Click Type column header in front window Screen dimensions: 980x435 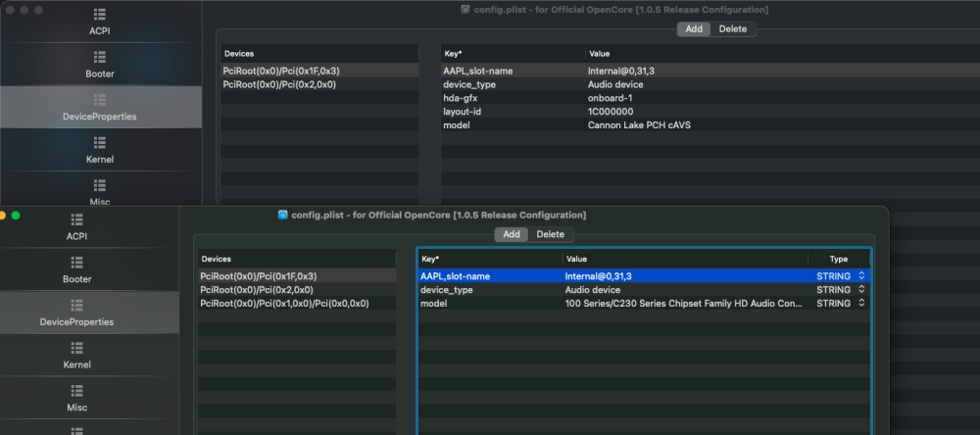838,259
